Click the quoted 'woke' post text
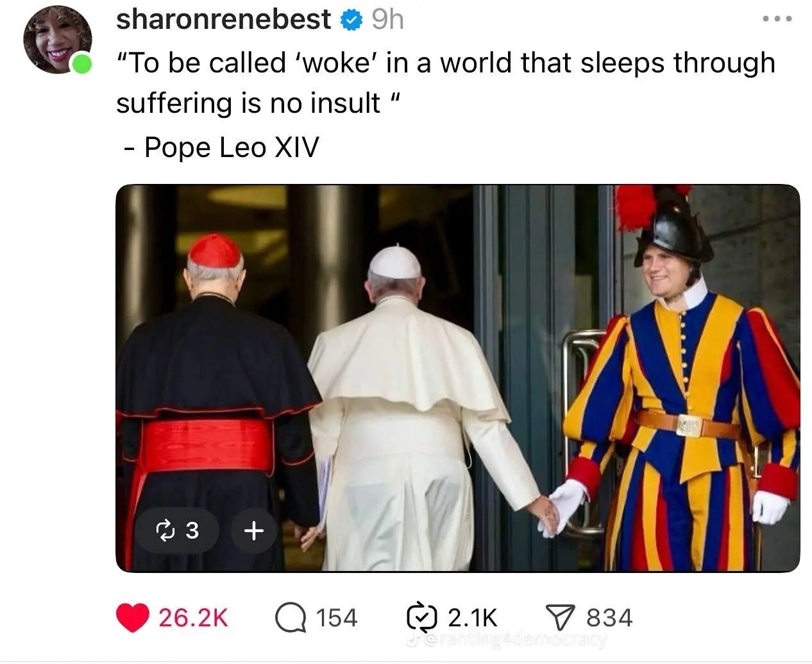The height and width of the screenshot is (664, 812). [x=446, y=83]
